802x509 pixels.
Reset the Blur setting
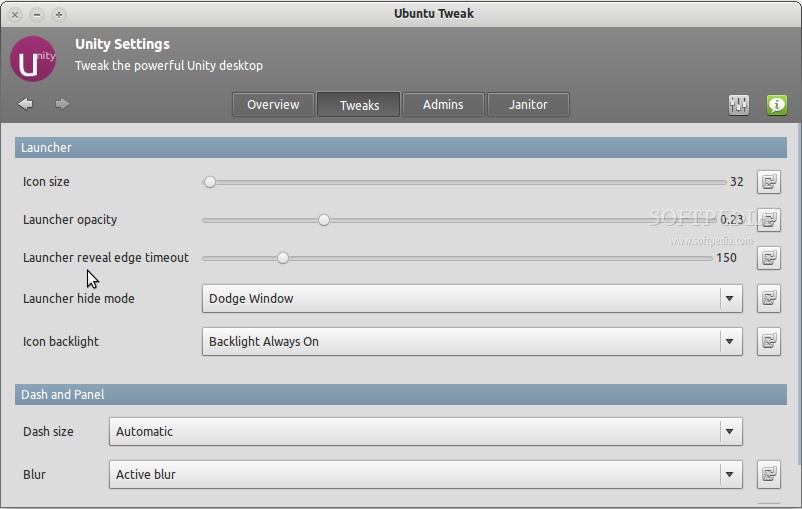tap(769, 474)
